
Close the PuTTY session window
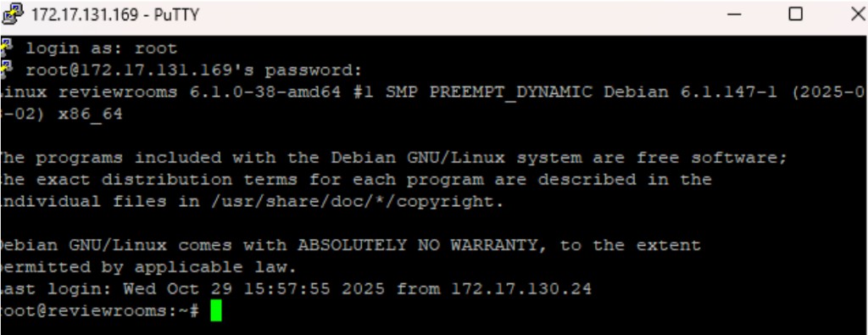(x=858, y=14)
